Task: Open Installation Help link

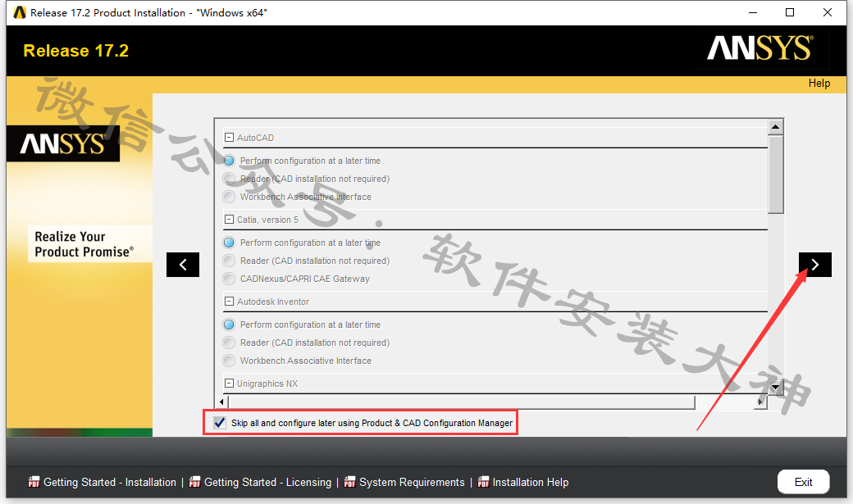Action: pos(531,482)
